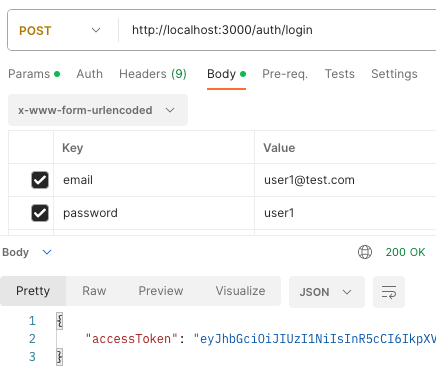436x387 pixels.
Task: Open the JSON format dropdown
Action: point(327,292)
